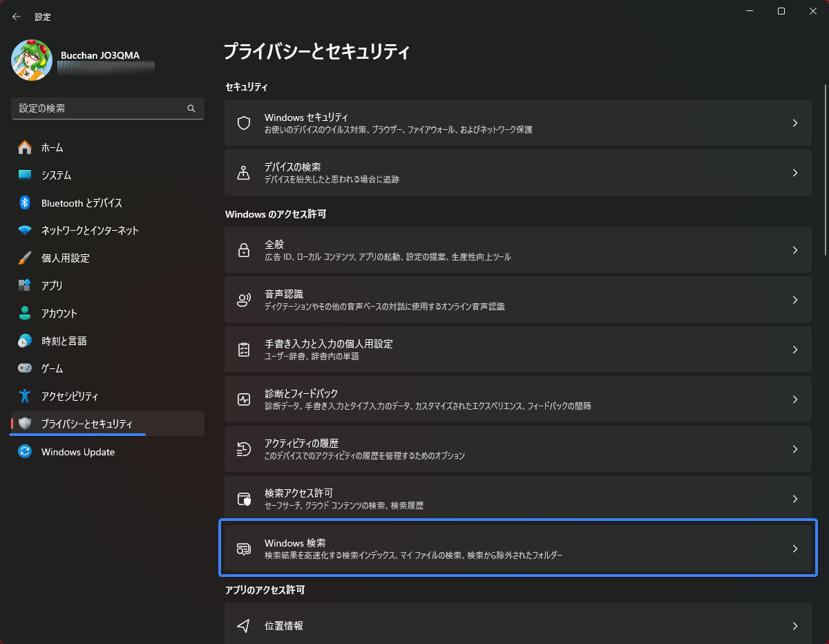Click the 全般 padlock icon
The width and height of the screenshot is (829, 644).
(x=243, y=250)
